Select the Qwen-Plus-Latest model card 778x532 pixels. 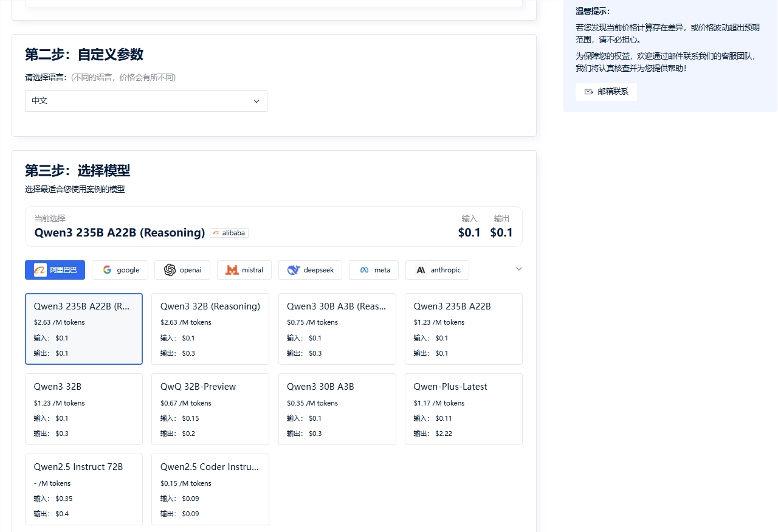pos(464,409)
